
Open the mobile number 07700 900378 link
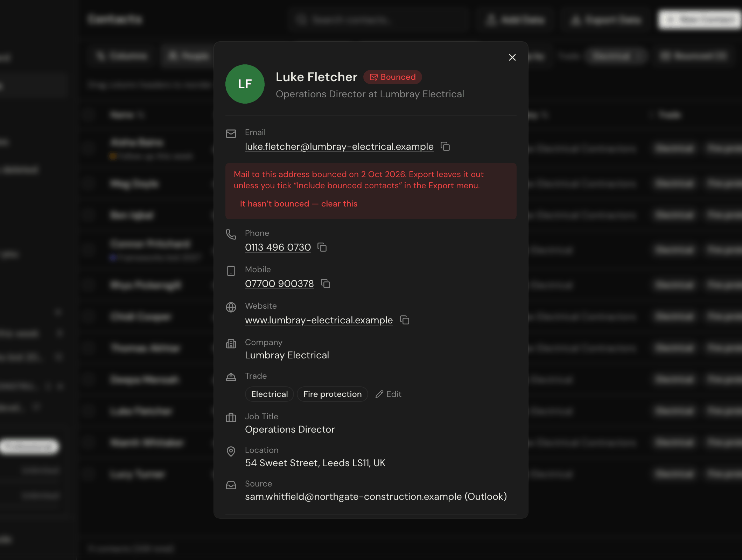pos(279,283)
